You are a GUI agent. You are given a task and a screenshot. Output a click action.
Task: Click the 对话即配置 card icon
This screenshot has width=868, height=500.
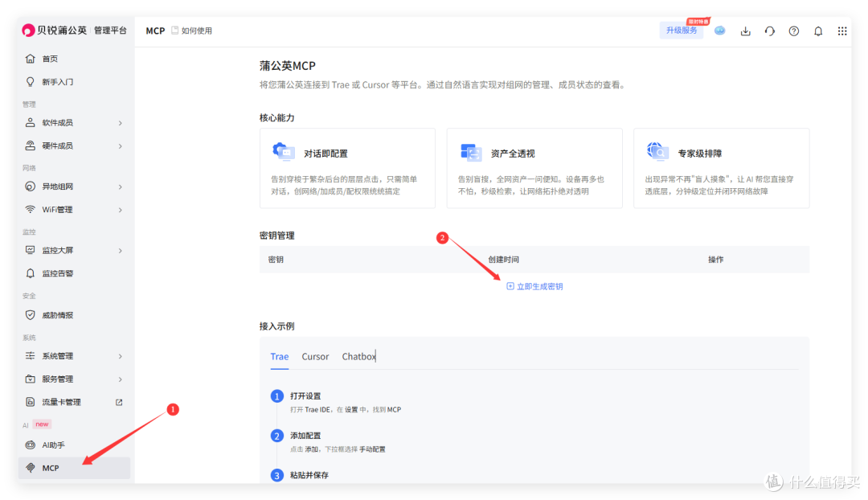pyautogui.click(x=284, y=152)
